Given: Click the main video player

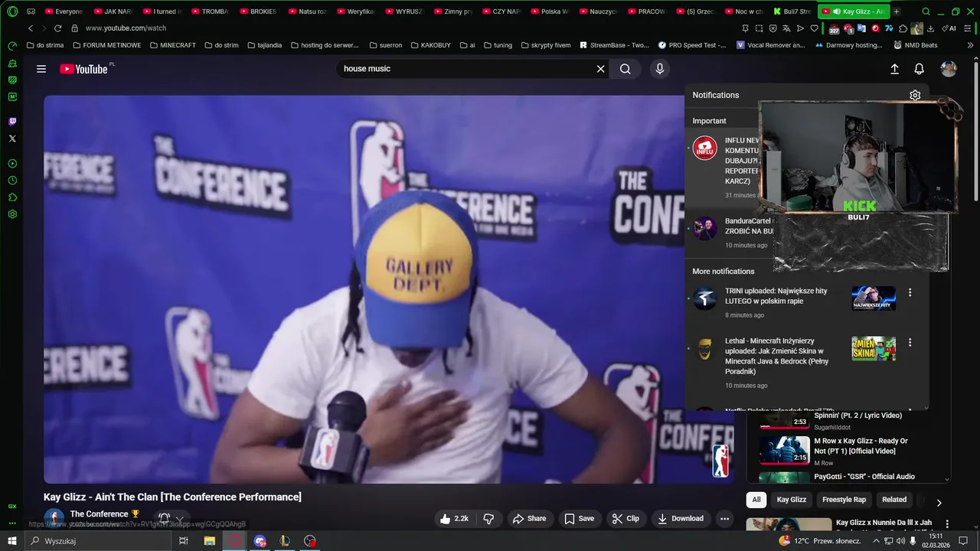Looking at the screenshot, I should (388, 289).
